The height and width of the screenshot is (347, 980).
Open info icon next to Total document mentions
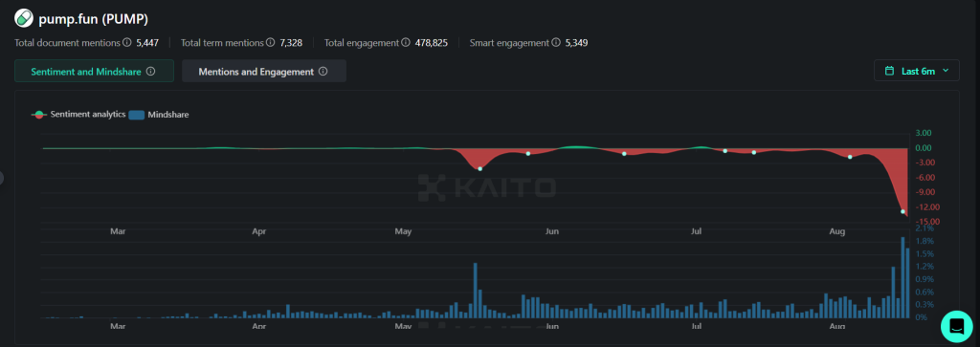tap(127, 42)
